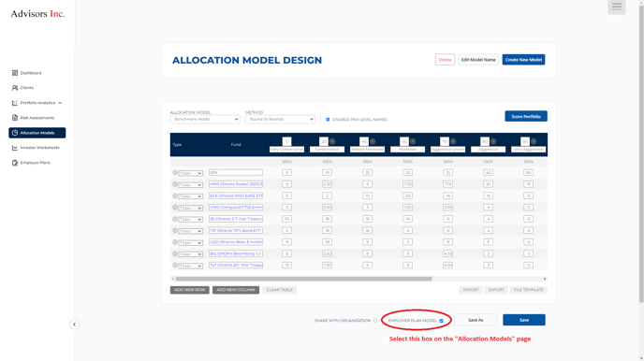Toggle the Employer Plan Model checkbox
Screen dimensions: 644x361
click(x=442, y=321)
